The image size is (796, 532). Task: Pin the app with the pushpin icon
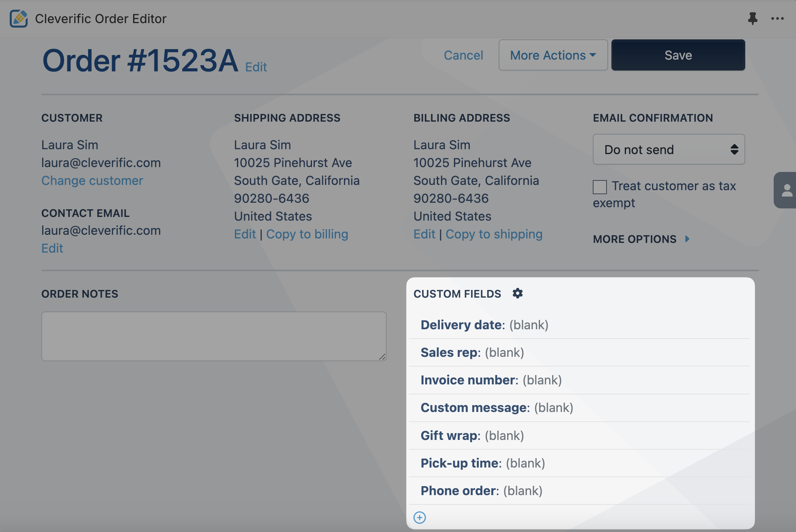click(x=753, y=19)
